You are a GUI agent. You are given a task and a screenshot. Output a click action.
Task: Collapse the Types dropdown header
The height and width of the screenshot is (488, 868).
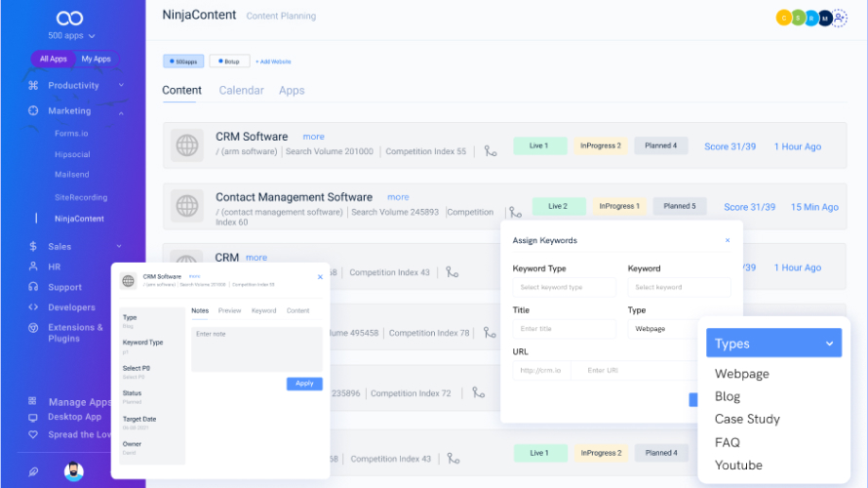point(774,344)
